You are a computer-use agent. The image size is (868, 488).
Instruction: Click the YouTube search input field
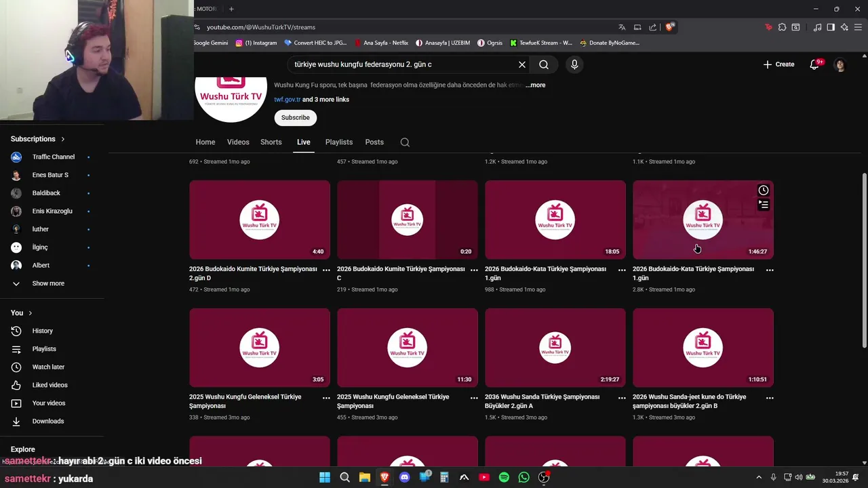[404, 64]
